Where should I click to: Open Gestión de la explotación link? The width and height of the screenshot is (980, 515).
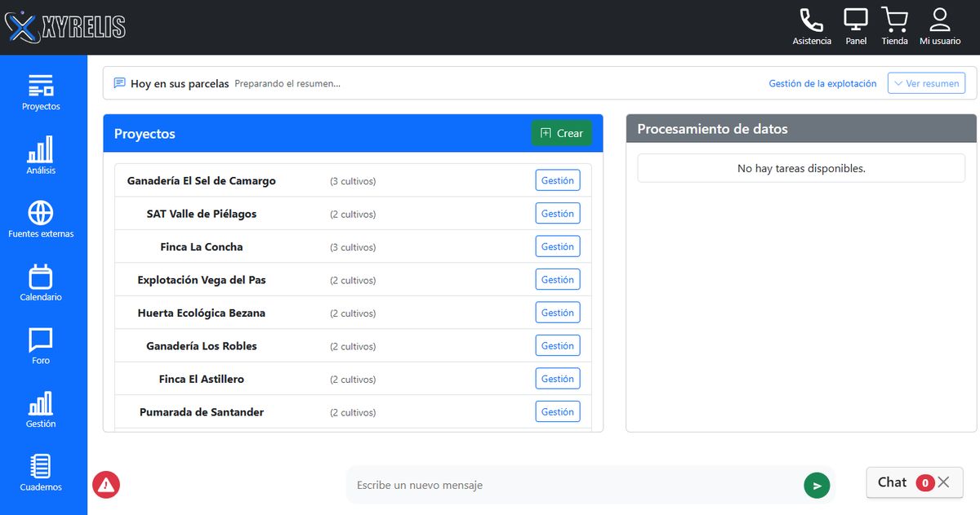click(822, 83)
